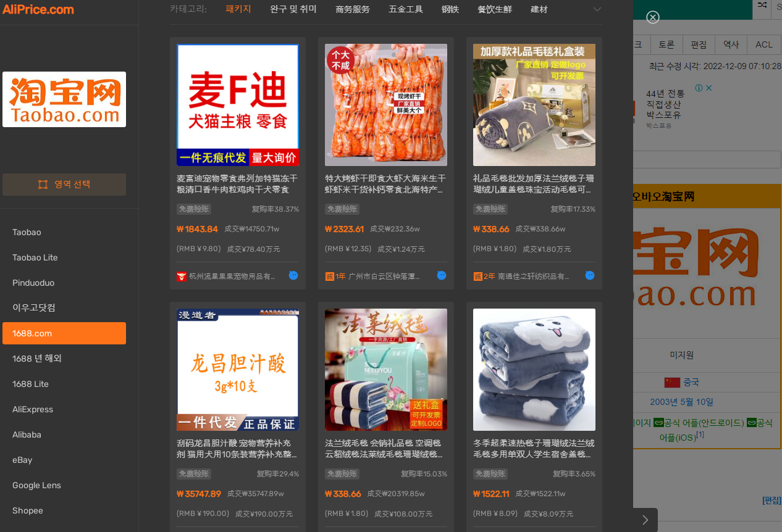Viewport: 782px width, 532px height.
Task: Open the cloud pattern blanket image
Action: (534, 370)
